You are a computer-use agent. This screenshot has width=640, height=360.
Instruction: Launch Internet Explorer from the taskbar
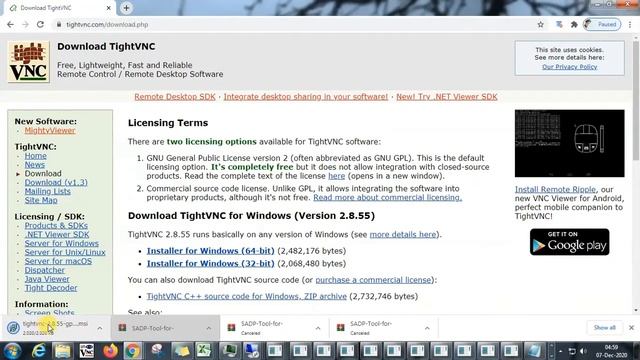[x=39, y=351]
